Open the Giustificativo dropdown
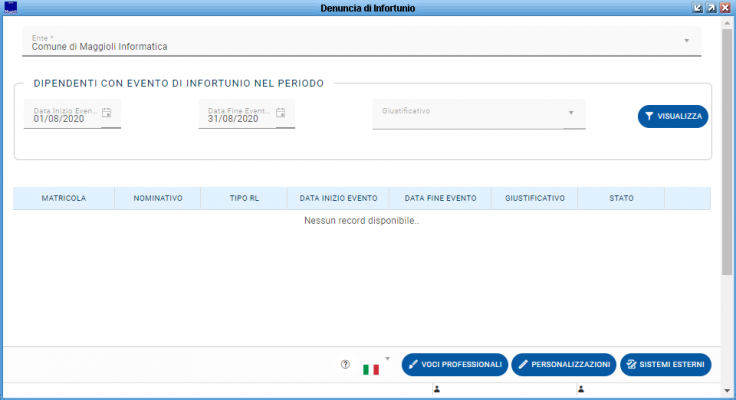The width and height of the screenshot is (736, 400). point(571,113)
